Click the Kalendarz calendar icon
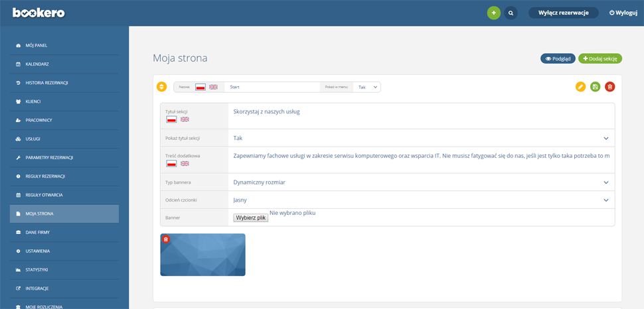644x309 pixels. point(18,64)
